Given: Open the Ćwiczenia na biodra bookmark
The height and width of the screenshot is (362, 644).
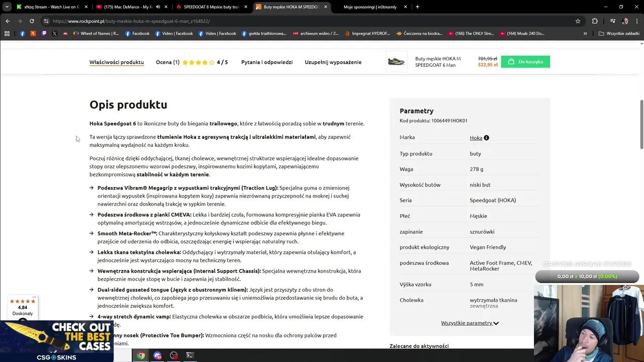Looking at the screenshot, I should (419, 34).
